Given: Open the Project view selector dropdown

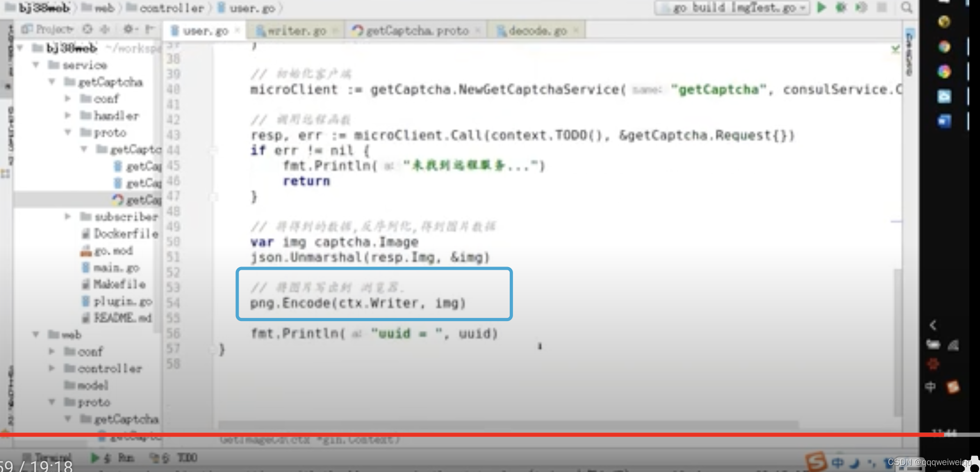Looking at the screenshot, I should pyautogui.click(x=47, y=29).
